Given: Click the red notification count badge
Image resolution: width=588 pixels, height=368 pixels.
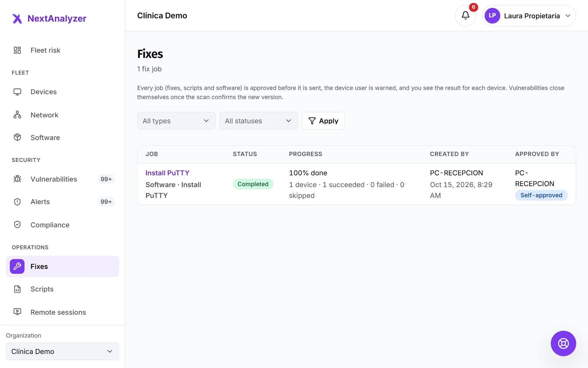Looking at the screenshot, I should point(473,7).
